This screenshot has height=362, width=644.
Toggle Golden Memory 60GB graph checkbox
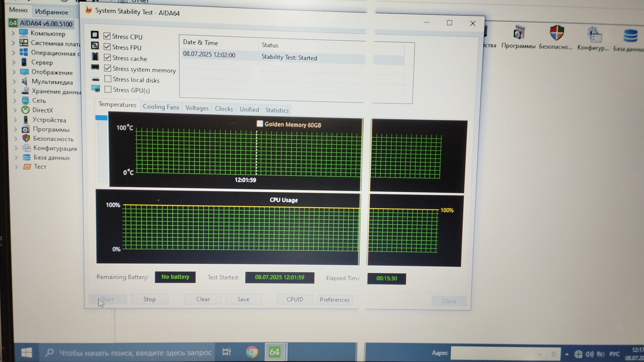(x=260, y=124)
